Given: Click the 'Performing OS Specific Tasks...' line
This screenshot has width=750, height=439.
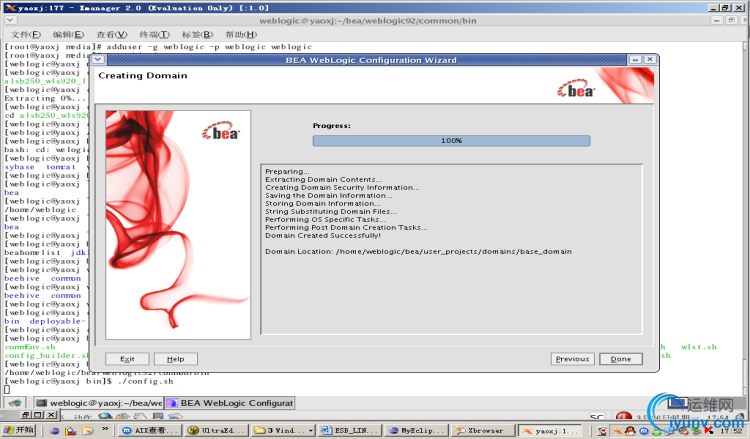Looking at the screenshot, I should click(x=325, y=220).
